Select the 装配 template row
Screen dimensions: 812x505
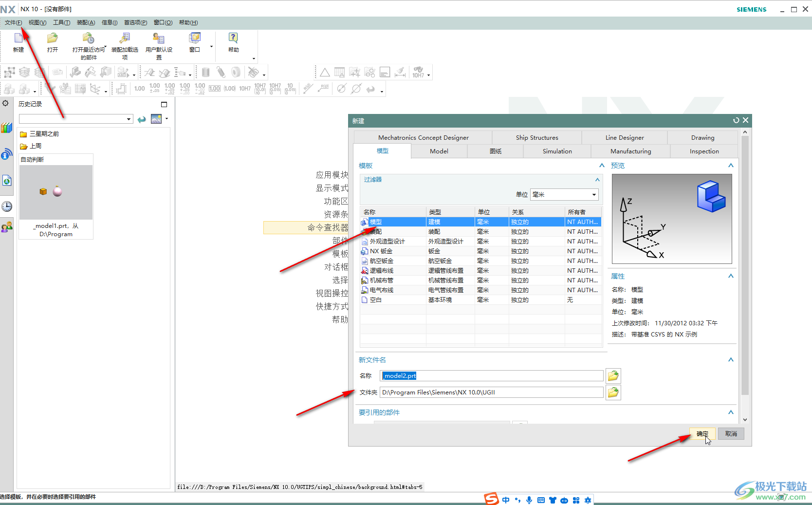coord(480,232)
